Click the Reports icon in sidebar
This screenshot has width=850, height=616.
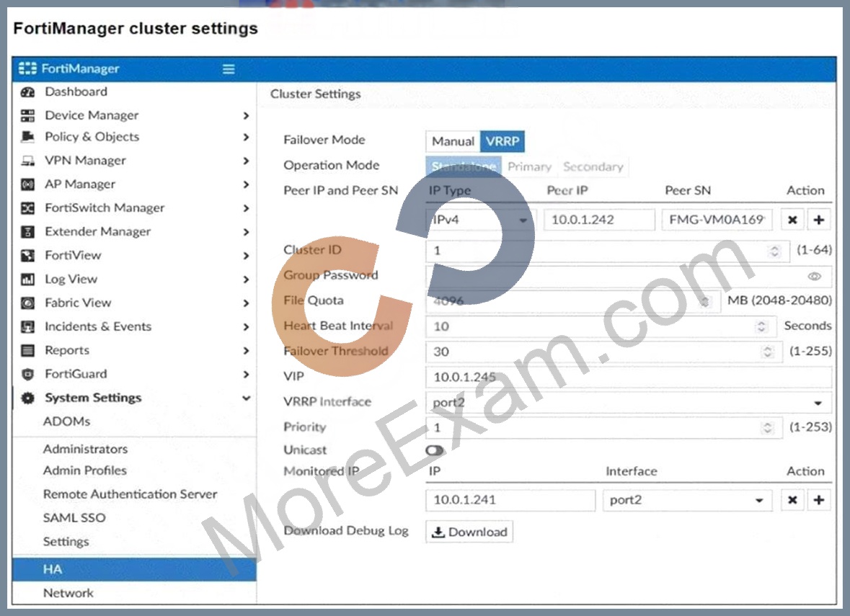click(27, 351)
